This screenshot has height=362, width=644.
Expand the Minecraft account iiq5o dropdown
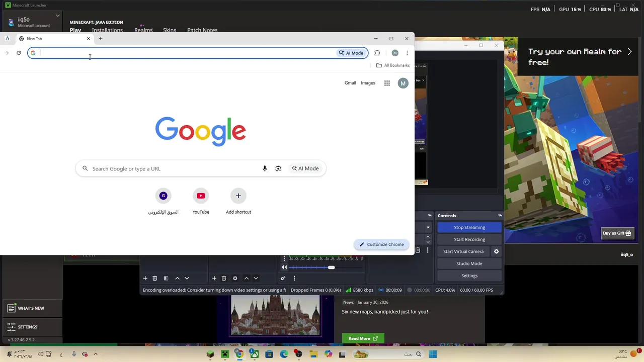coord(57,16)
